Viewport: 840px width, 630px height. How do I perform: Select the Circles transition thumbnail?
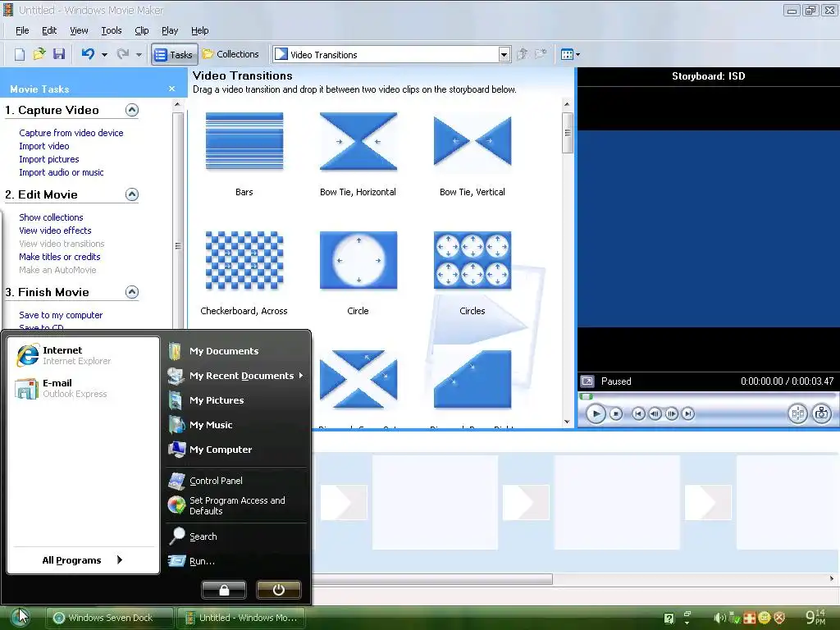(472, 260)
